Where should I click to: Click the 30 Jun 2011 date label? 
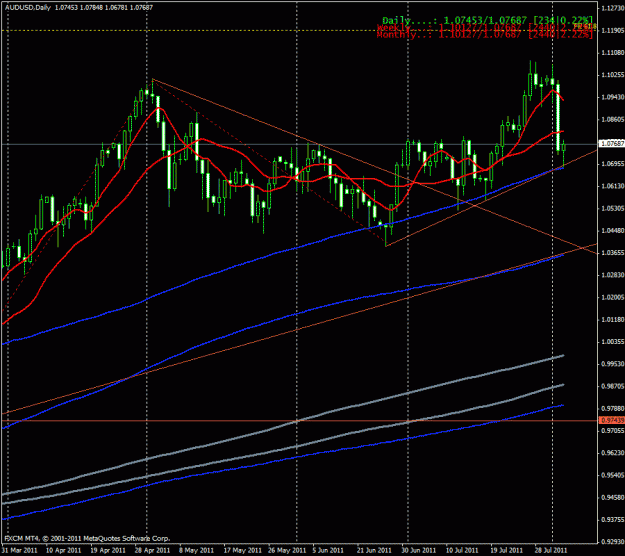[419, 550]
